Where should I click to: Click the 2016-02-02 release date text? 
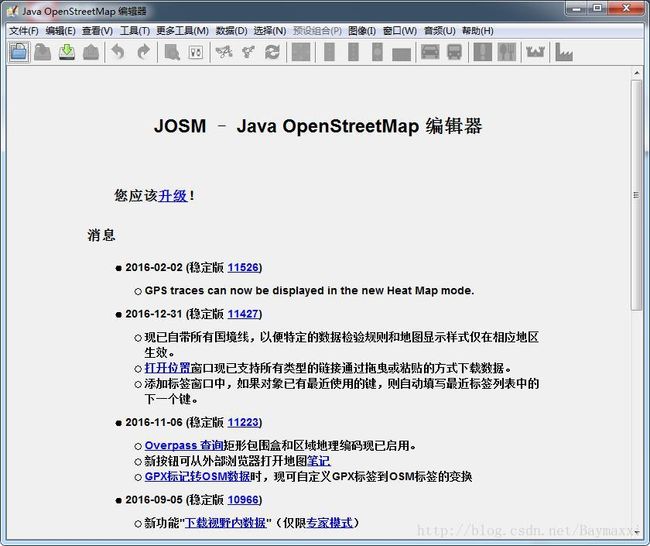[x=154, y=267]
